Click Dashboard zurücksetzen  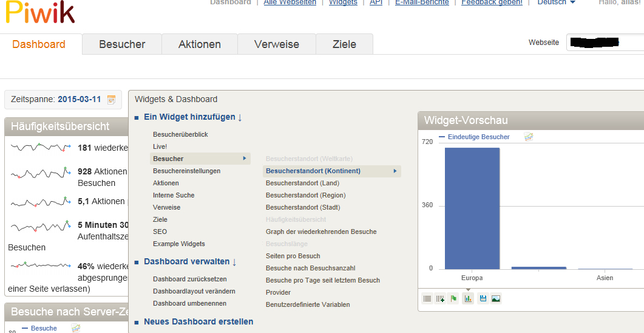[190, 279]
